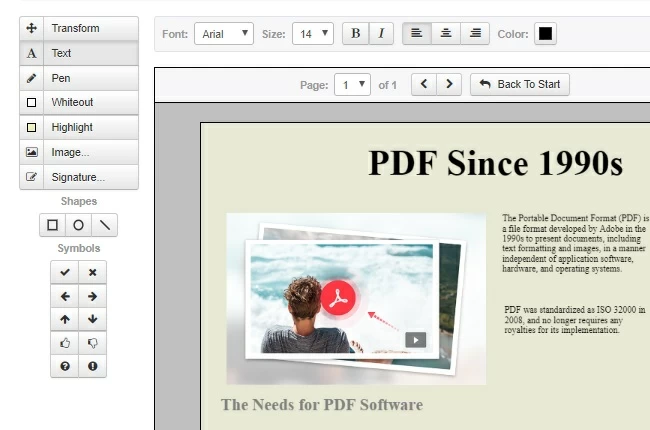This screenshot has width=650, height=430.
Task: Select the Text tool
Action: coord(79,53)
